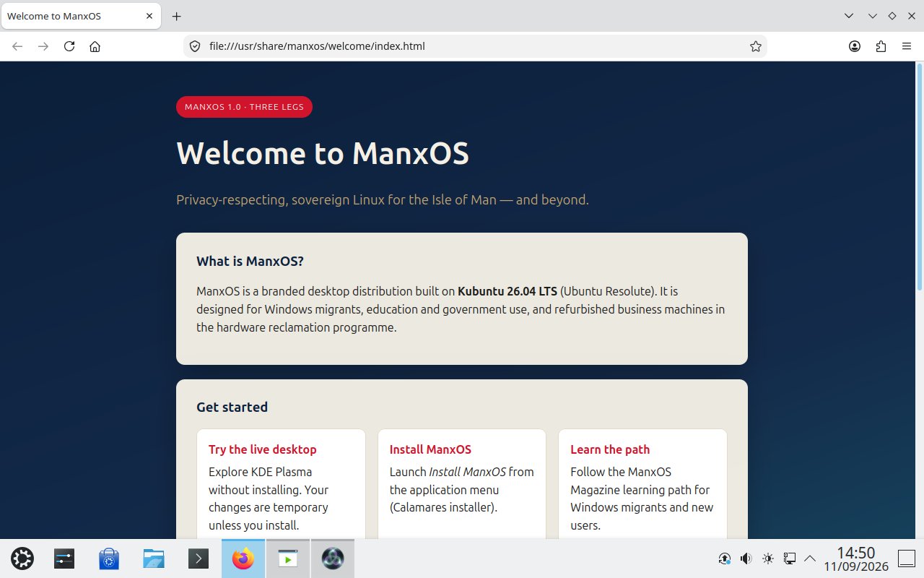The height and width of the screenshot is (578, 924).
Task: Open the extensions puzzle-piece panel
Action: tap(881, 46)
